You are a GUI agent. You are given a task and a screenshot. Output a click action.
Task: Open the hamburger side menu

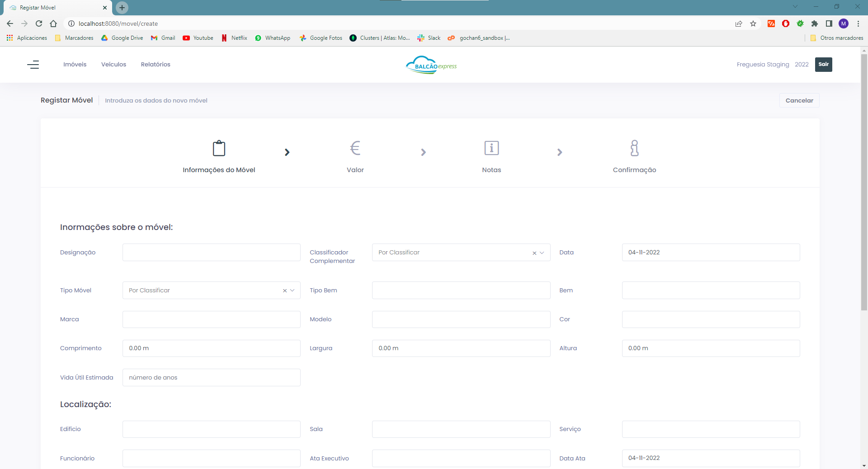tap(33, 65)
